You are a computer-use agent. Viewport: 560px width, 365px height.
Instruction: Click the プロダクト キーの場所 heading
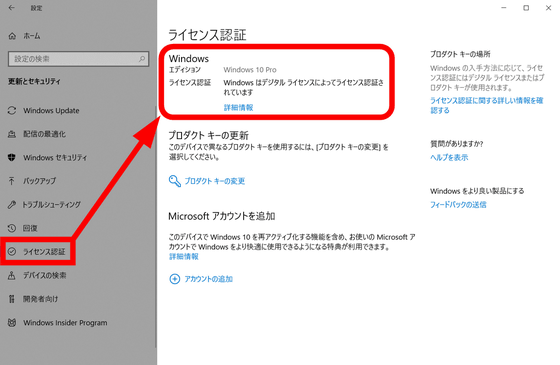pyautogui.click(x=460, y=54)
